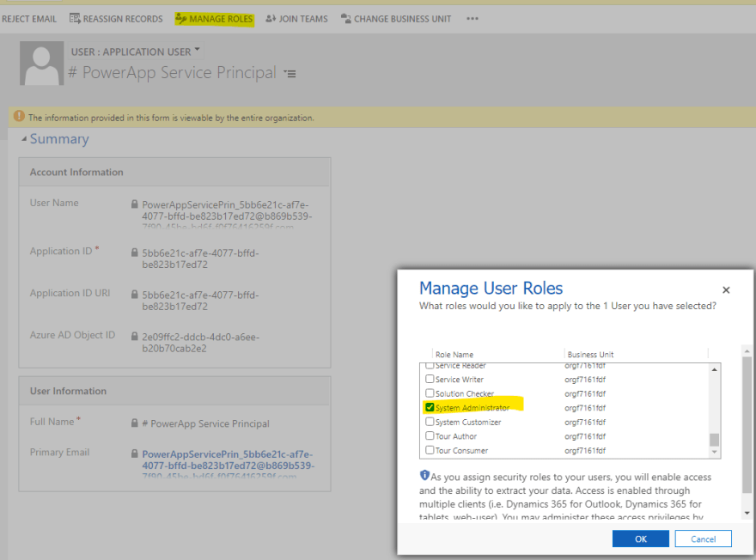Click the User Name field value

click(x=227, y=216)
